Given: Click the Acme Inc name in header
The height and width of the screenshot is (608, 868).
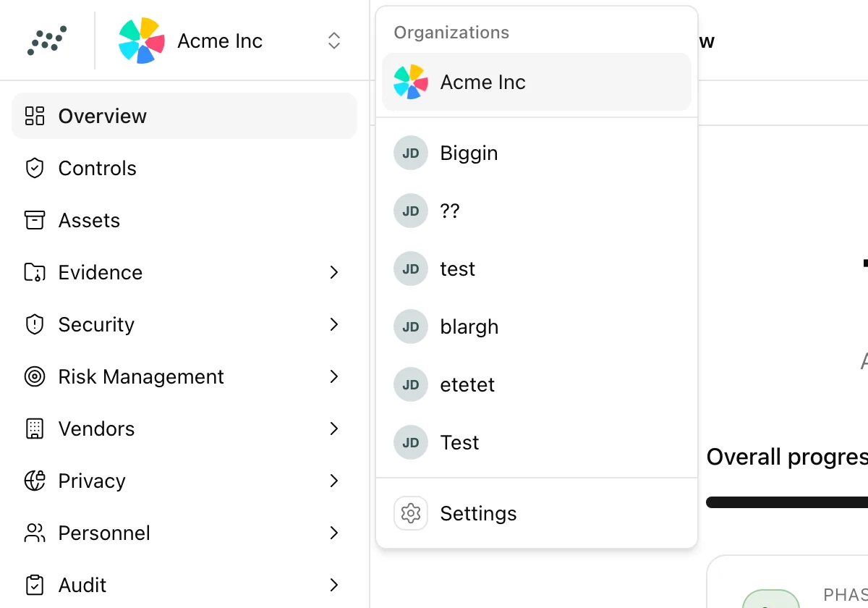Looking at the screenshot, I should coord(220,41).
